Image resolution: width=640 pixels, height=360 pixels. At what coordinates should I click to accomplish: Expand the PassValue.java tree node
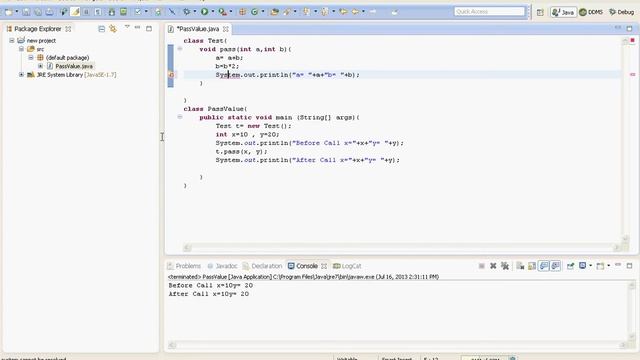pos(40,66)
